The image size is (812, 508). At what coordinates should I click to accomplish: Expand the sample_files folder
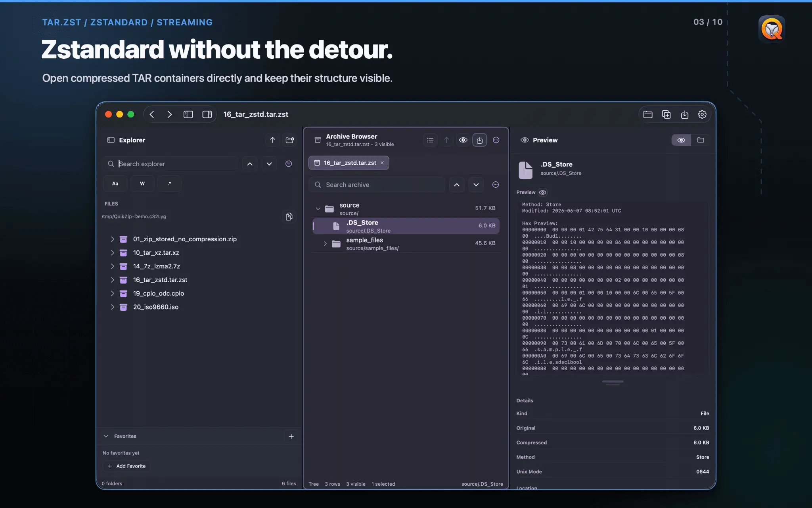click(325, 244)
